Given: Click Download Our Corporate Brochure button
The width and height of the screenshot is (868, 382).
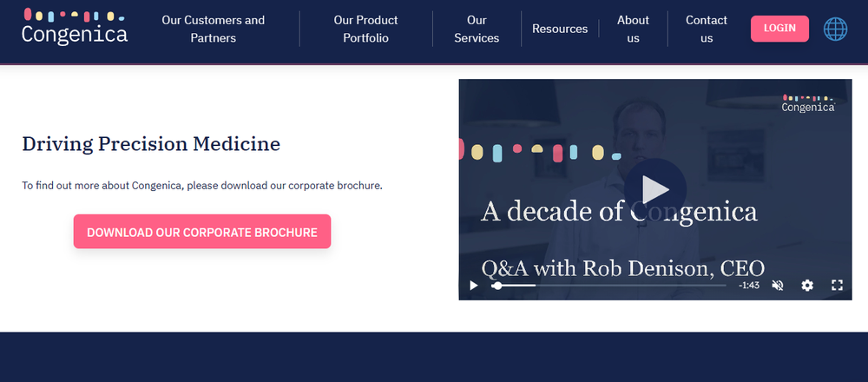Looking at the screenshot, I should click(202, 232).
